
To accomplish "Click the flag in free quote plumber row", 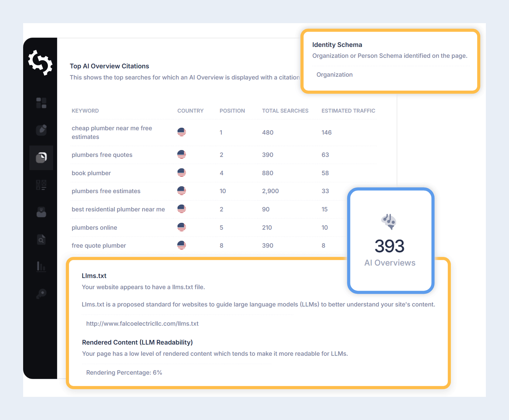I will pyautogui.click(x=181, y=245).
